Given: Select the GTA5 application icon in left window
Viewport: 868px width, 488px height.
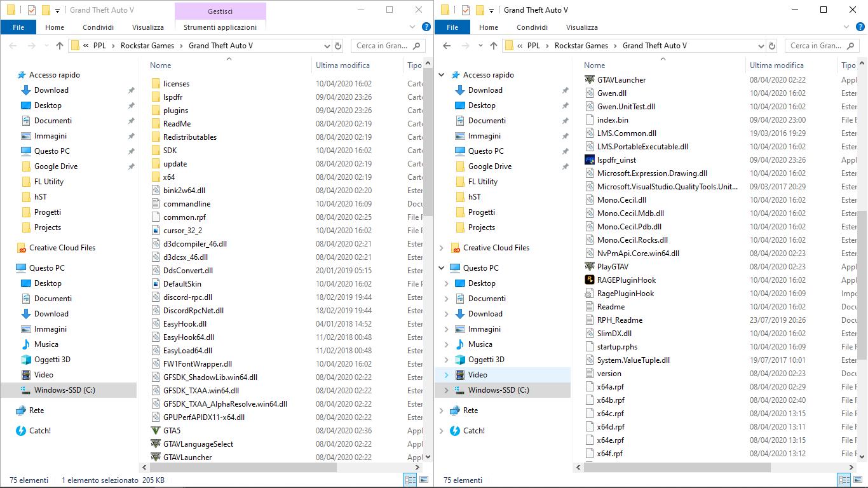Looking at the screenshot, I should (156, 431).
